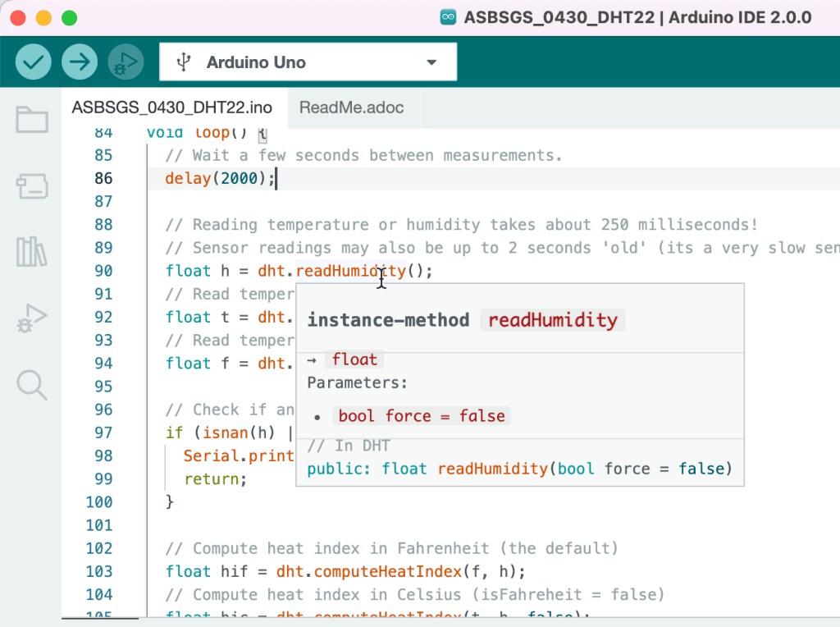
Task: Click the '// In DHT' tooltip comment
Action: (x=349, y=446)
